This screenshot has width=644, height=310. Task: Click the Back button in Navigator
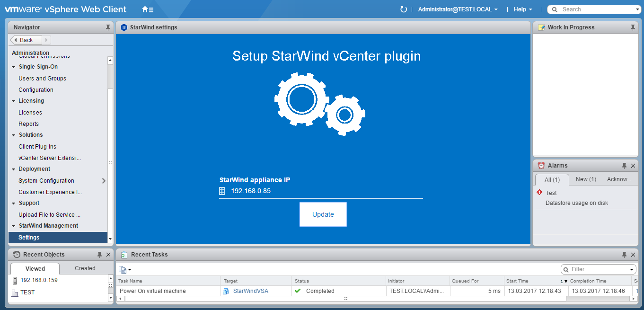click(26, 40)
